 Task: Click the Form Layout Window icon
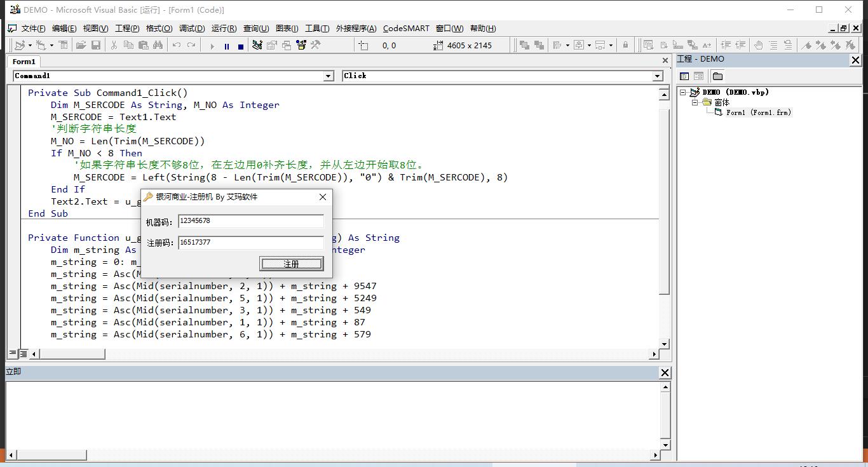click(x=287, y=44)
